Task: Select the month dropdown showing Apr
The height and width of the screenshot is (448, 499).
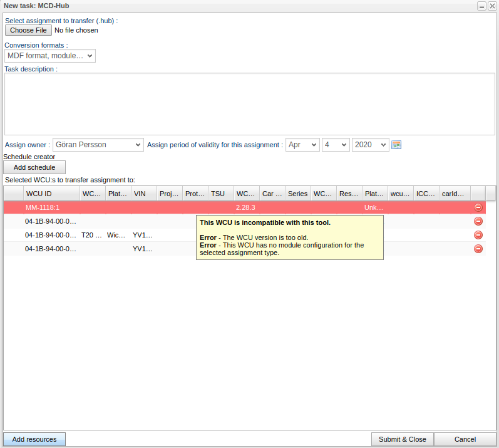Action: click(x=302, y=145)
